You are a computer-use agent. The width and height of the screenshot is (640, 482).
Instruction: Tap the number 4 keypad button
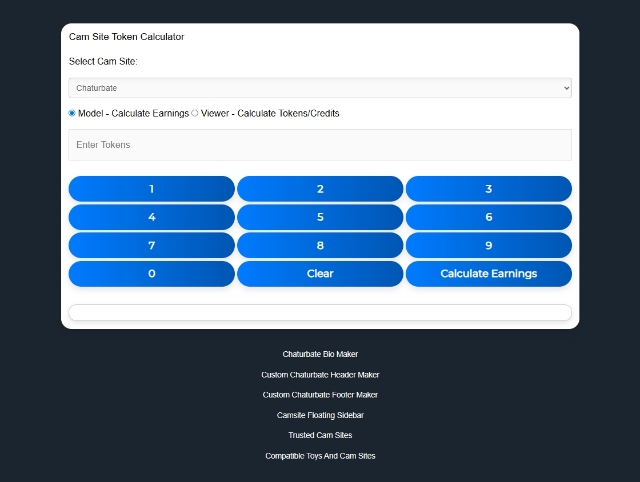[151, 217]
